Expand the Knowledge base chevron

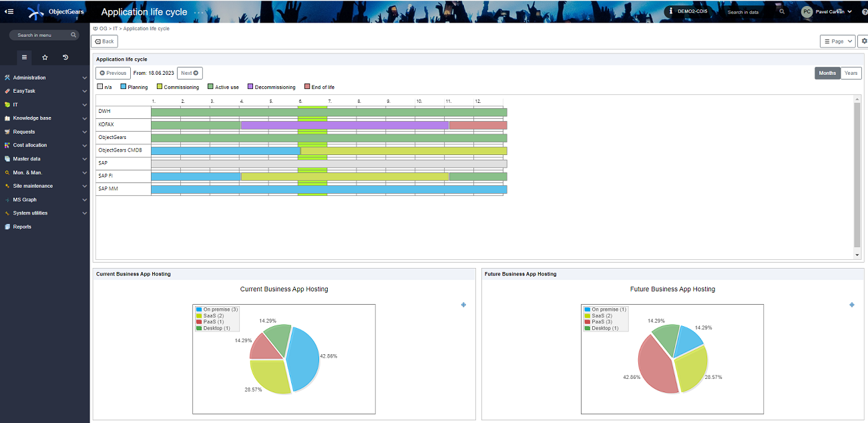pyautogui.click(x=84, y=118)
